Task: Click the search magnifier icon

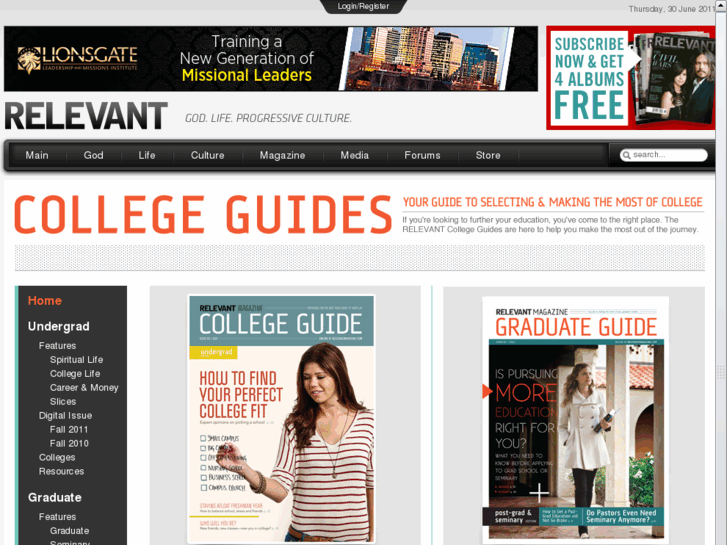Action: pyautogui.click(x=626, y=155)
